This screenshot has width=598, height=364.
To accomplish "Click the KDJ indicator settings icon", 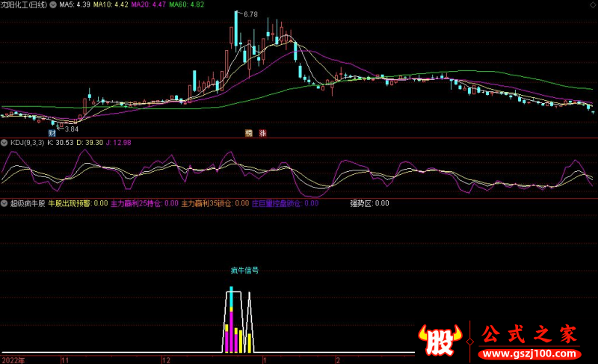I will click(x=4, y=142).
